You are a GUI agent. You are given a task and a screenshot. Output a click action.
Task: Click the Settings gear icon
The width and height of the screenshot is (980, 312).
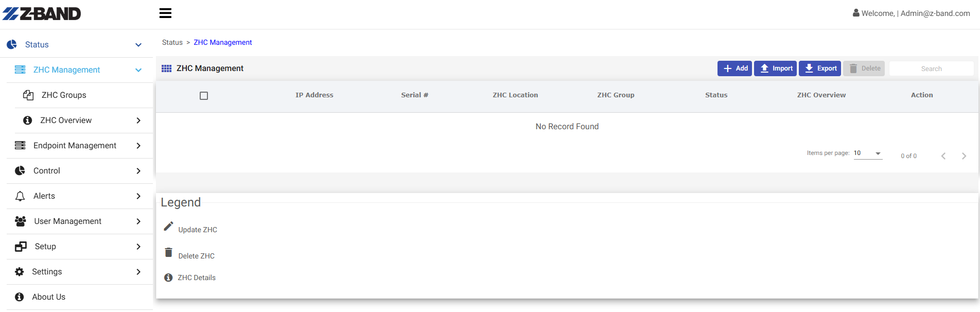click(x=20, y=272)
